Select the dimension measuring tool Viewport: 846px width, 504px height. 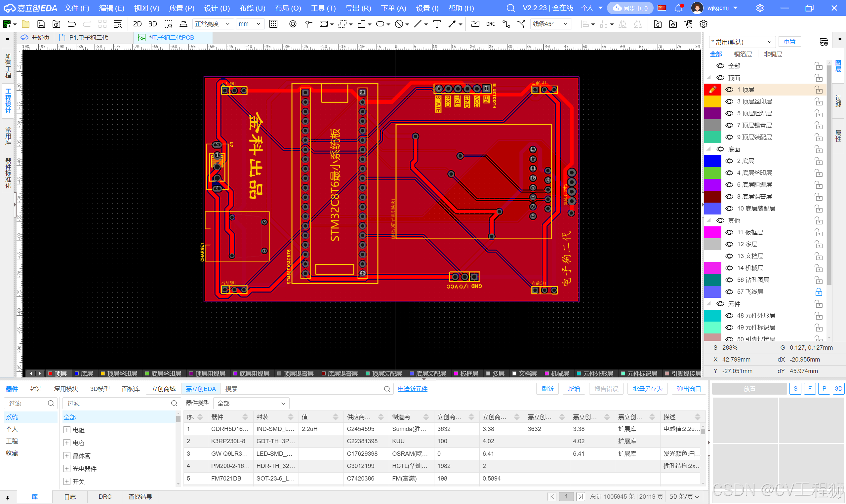pos(452,24)
